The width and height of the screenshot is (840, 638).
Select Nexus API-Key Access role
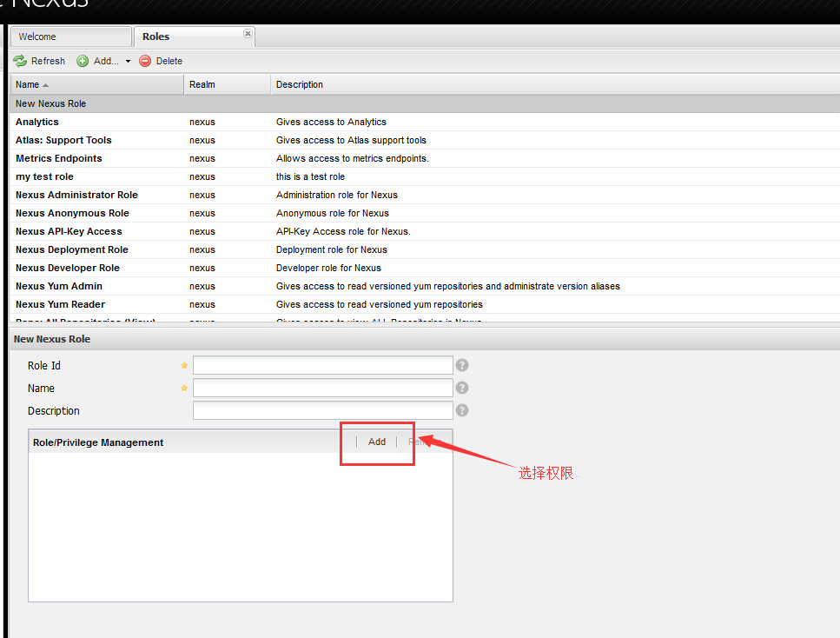coord(425,231)
